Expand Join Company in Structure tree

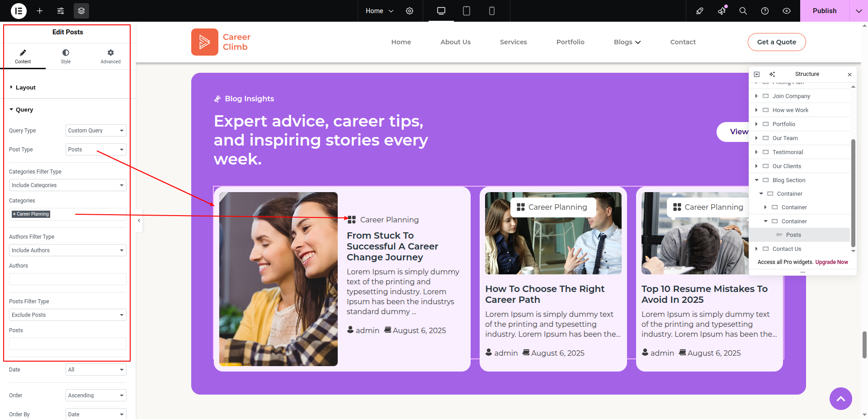(x=756, y=96)
